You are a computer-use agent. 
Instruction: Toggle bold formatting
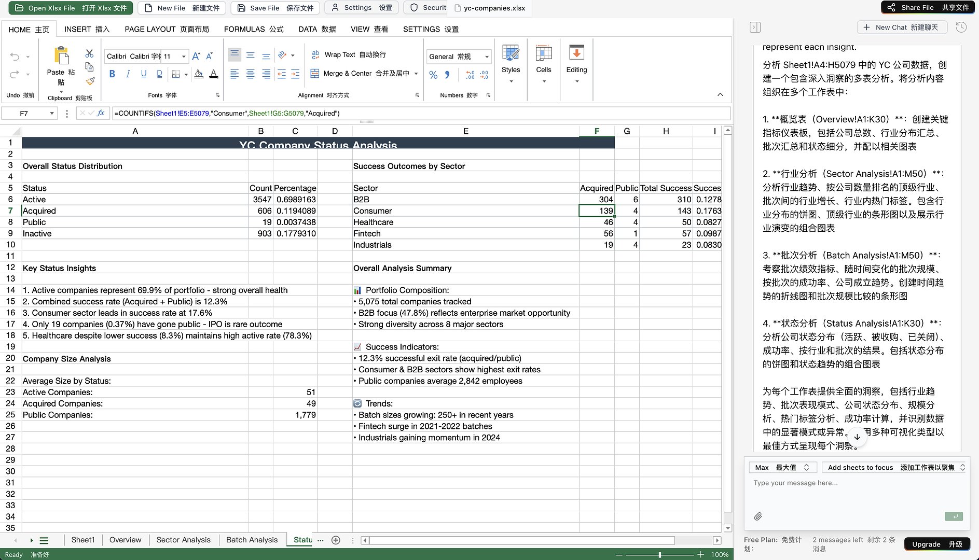click(112, 74)
